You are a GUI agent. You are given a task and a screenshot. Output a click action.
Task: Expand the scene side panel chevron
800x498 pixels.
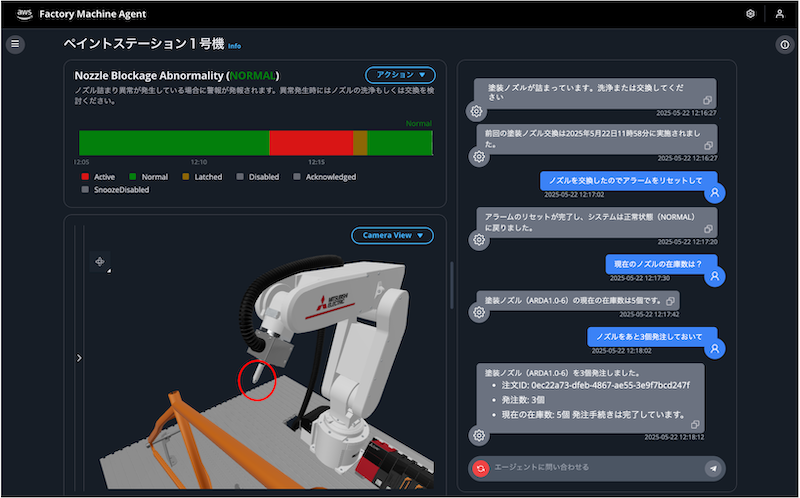click(79, 357)
